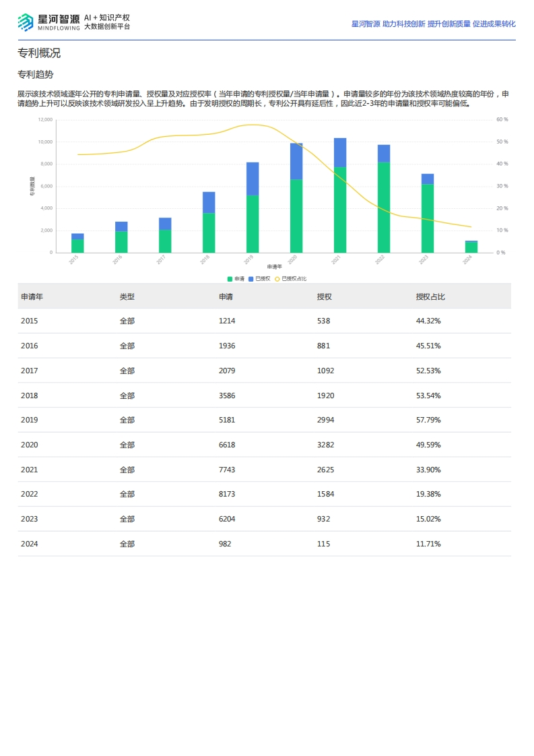Select the value 1584
The height and width of the screenshot is (756, 534).
(x=326, y=494)
